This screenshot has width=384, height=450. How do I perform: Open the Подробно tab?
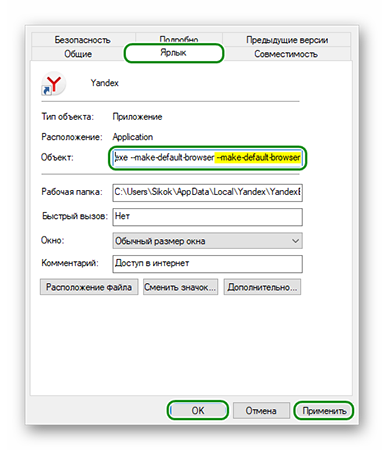(x=179, y=38)
